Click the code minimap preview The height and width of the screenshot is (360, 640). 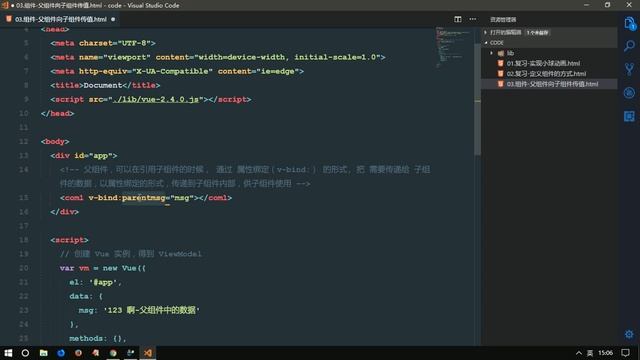pos(453,47)
